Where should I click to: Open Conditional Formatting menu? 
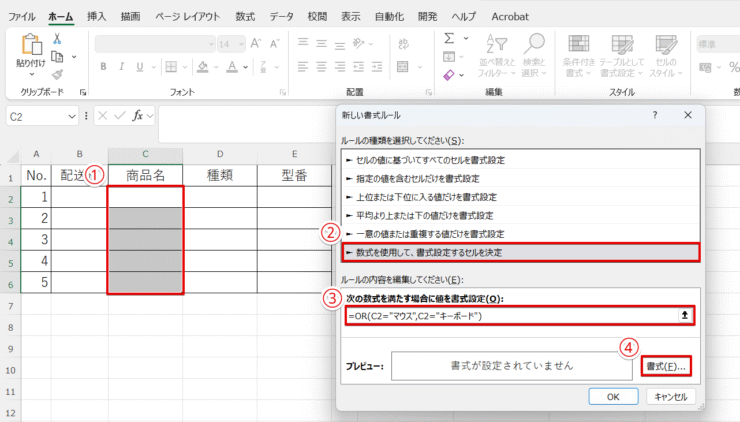coord(579,56)
